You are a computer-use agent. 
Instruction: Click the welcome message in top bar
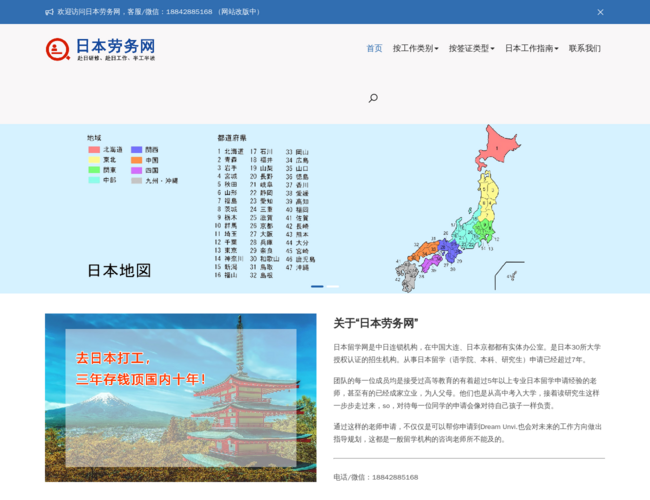(159, 12)
